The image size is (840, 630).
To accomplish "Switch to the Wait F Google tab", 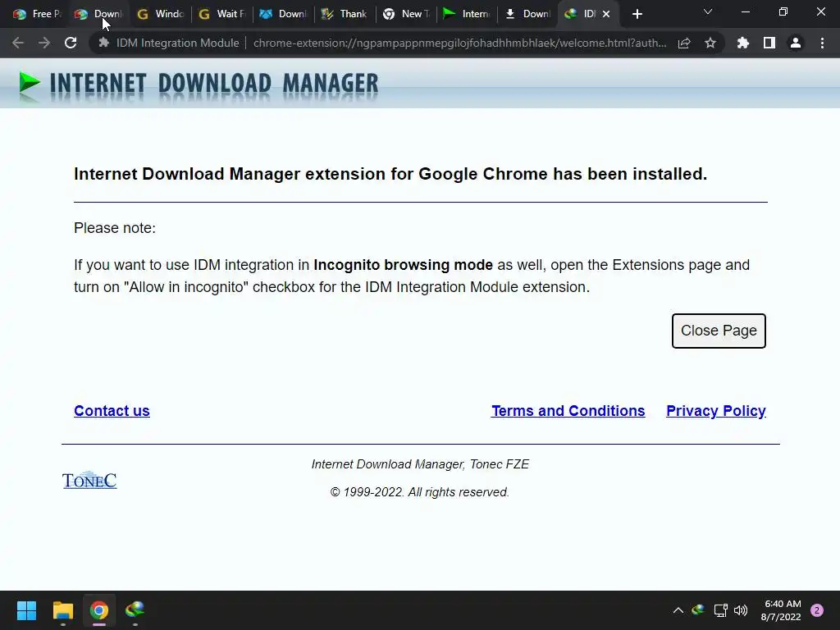I will (221, 14).
